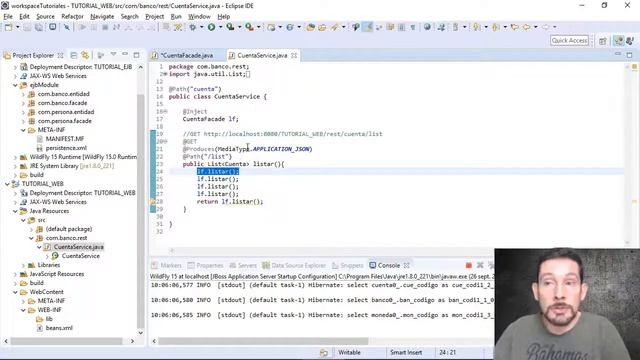
Task: Maximize the editor area
Action: coord(629,55)
